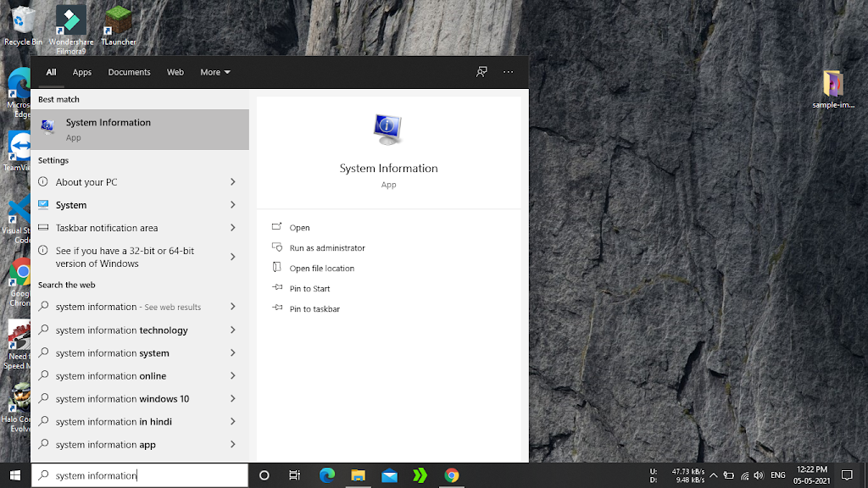Viewport: 868px width, 488px height.
Task: Open the three-dot options menu in search panel
Action: pos(508,72)
